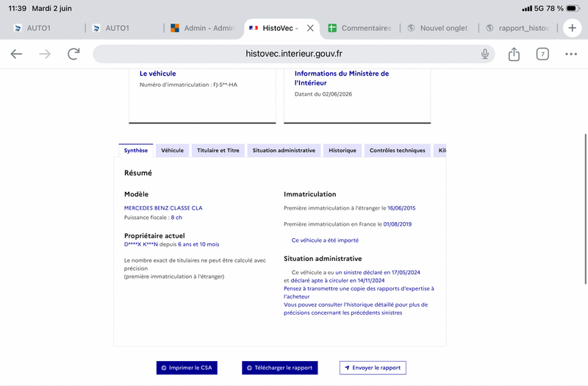Click the Numéro d'immatriculation line
Viewport: 588px width, 386px height.
[188, 85]
